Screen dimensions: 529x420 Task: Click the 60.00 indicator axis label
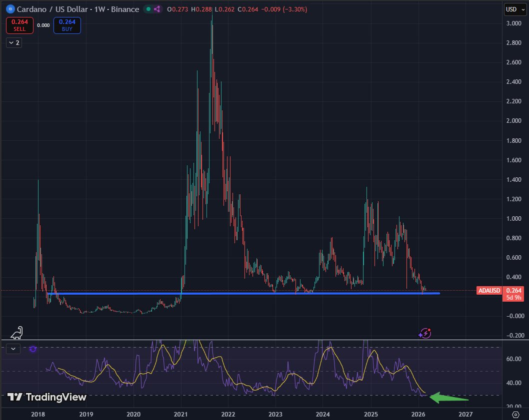click(514, 359)
